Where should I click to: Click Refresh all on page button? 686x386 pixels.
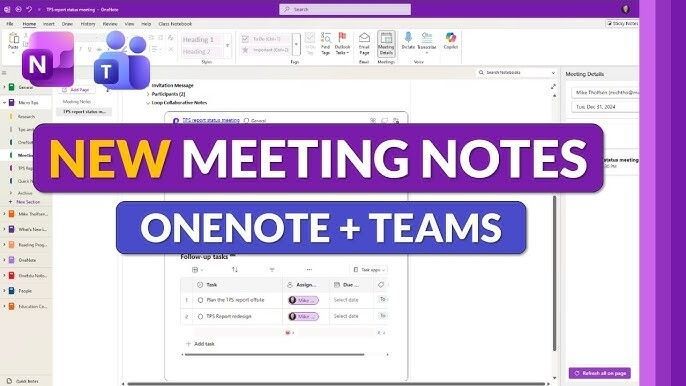[x=600, y=373]
